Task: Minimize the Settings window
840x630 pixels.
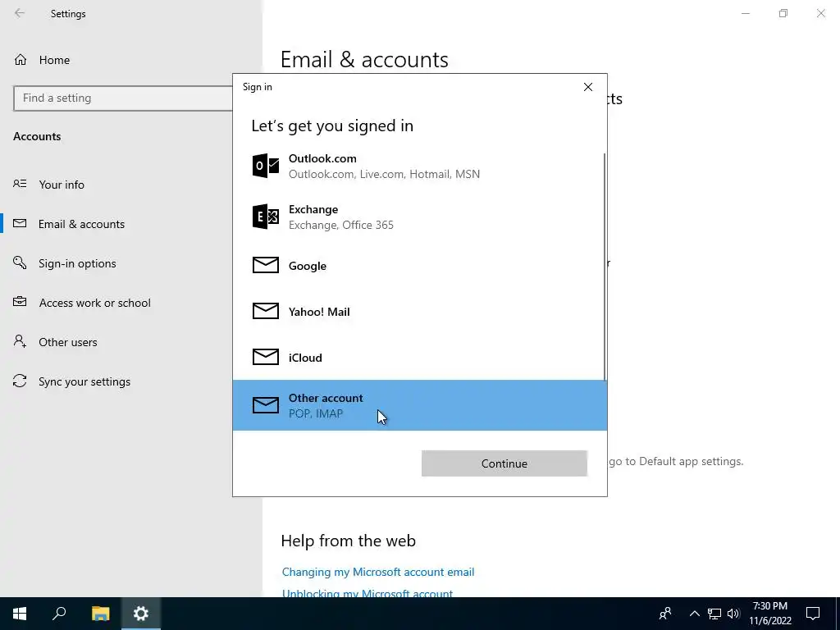Action: pyautogui.click(x=745, y=13)
